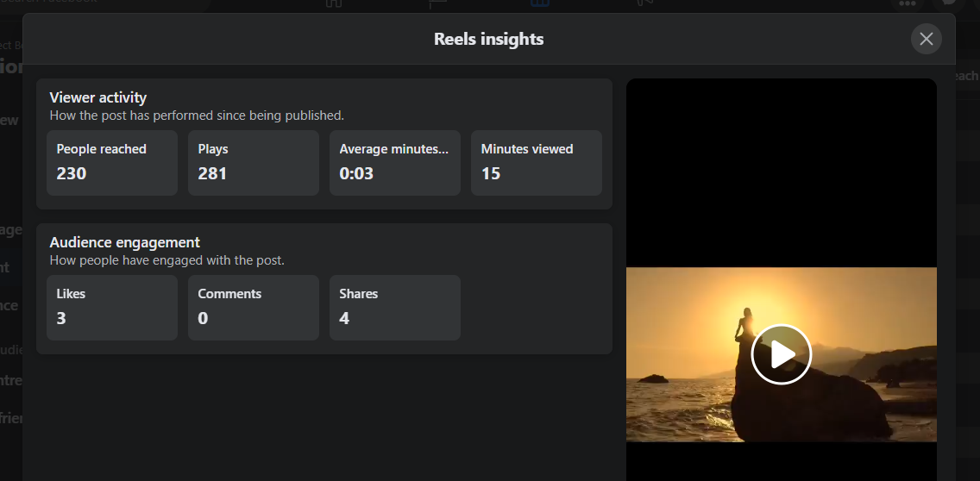Play the reel video preview
980x481 pixels.
781,354
